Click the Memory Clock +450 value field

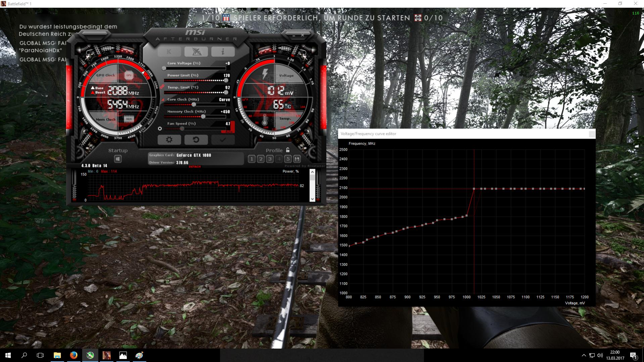coord(225,112)
